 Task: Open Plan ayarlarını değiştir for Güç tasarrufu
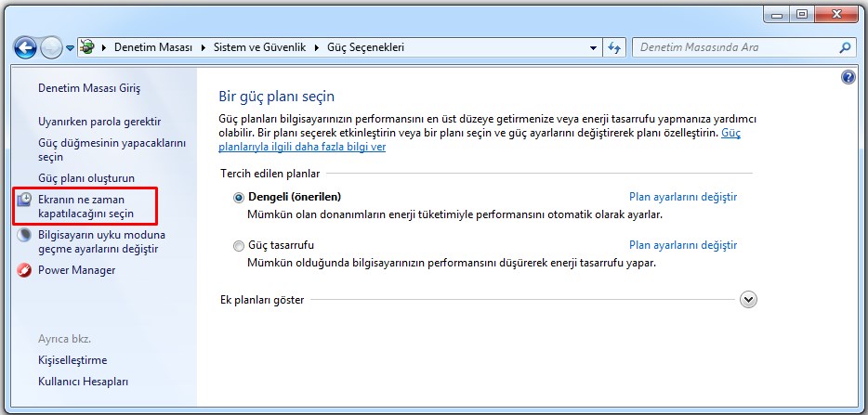point(682,245)
